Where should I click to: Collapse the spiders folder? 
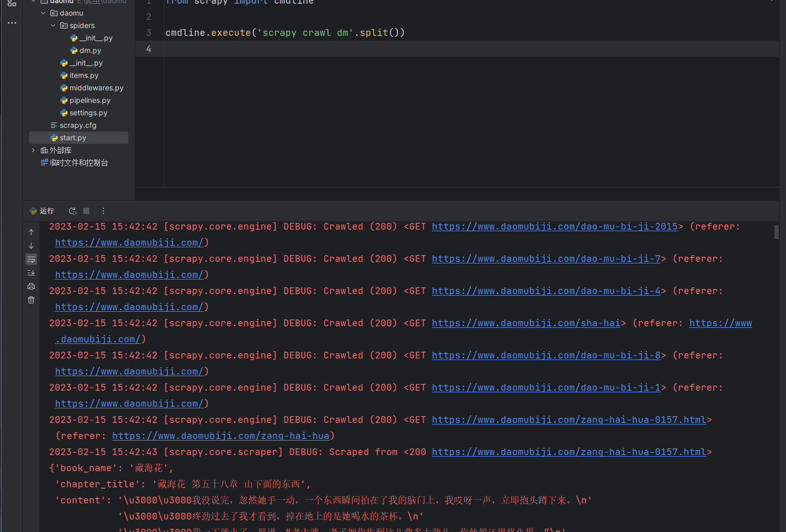(53, 25)
